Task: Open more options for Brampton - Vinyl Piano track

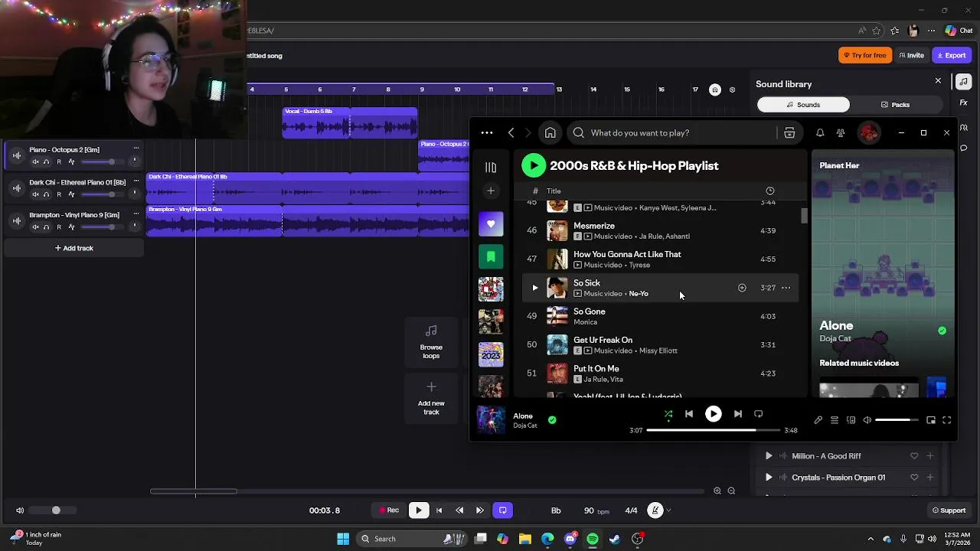Action: (x=136, y=214)
